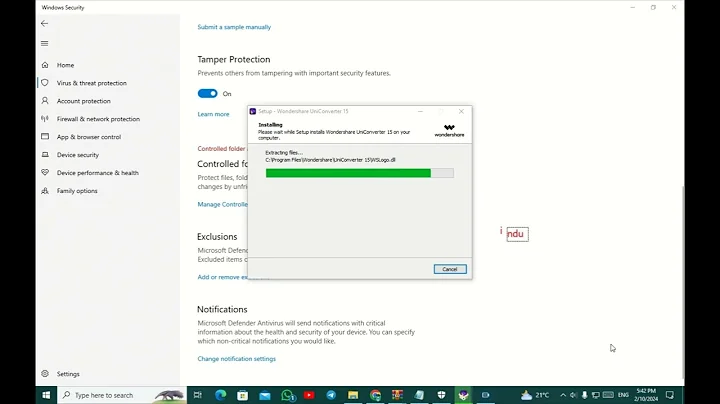Open Telegram from the taskbar
This screenshot has width=720, height=404.
331,395
